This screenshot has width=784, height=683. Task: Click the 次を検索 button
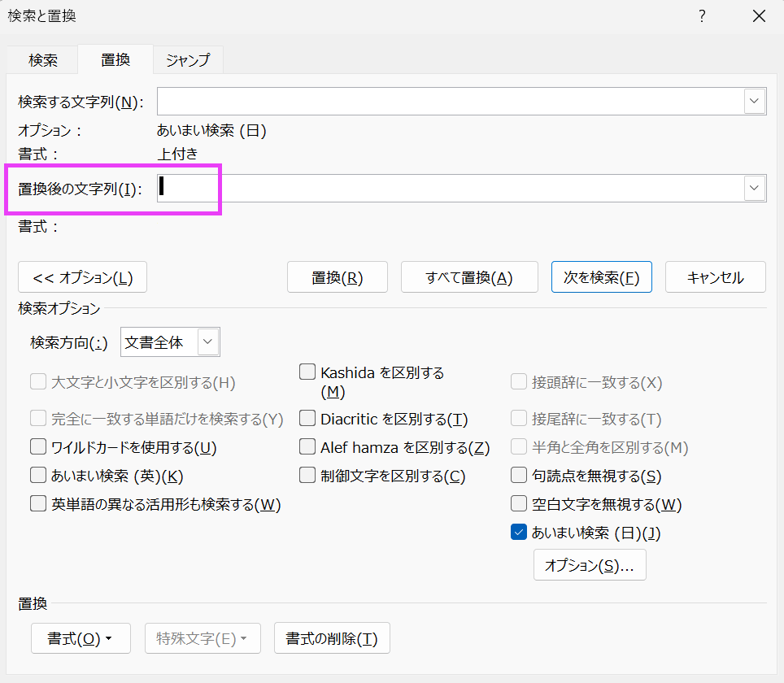[x=601, y=277]
